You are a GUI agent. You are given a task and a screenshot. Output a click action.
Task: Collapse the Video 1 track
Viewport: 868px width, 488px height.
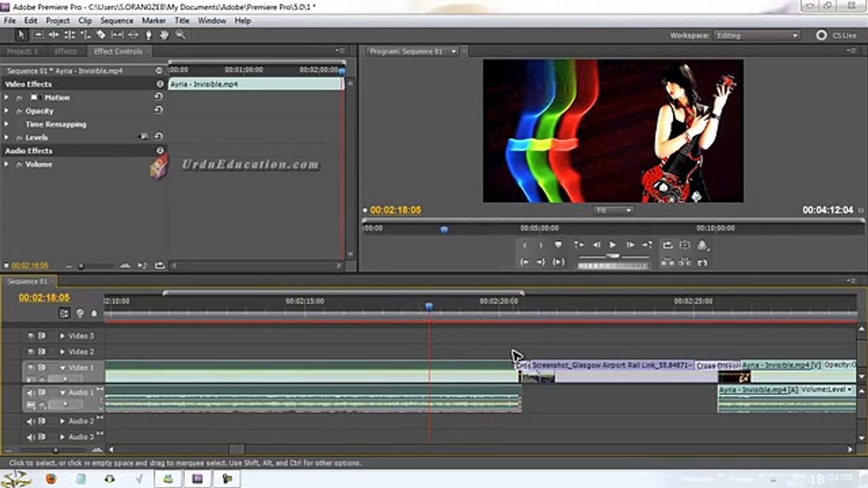pos(62,368)
